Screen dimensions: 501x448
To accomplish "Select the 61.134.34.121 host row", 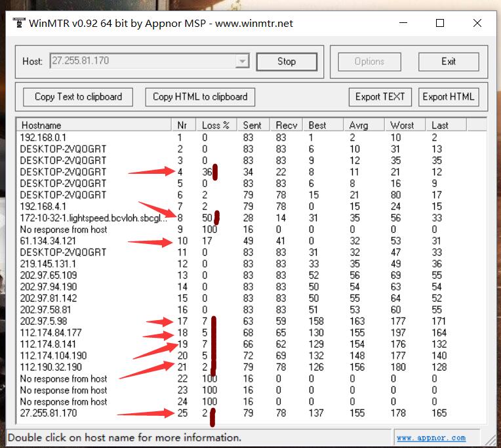I will click(251, 241).
